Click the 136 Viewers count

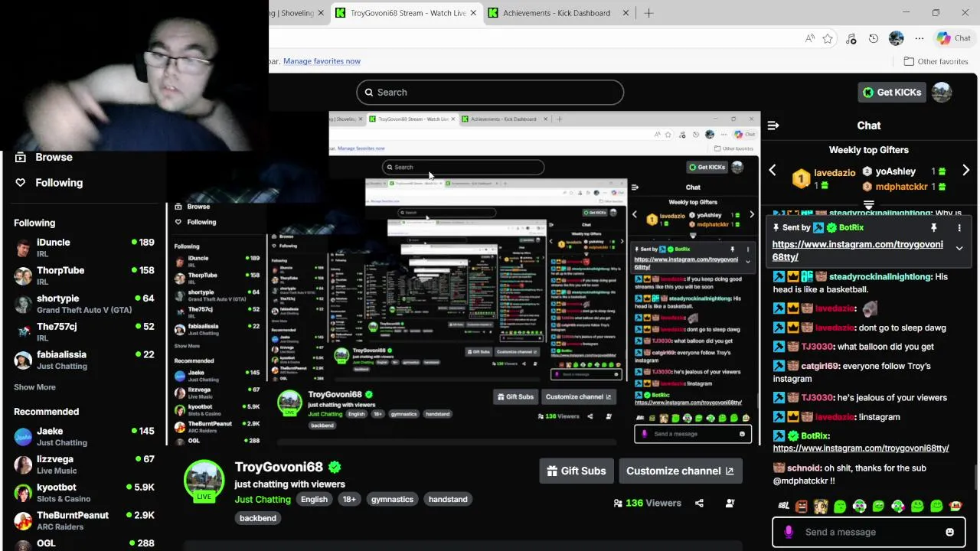(647, 503)
